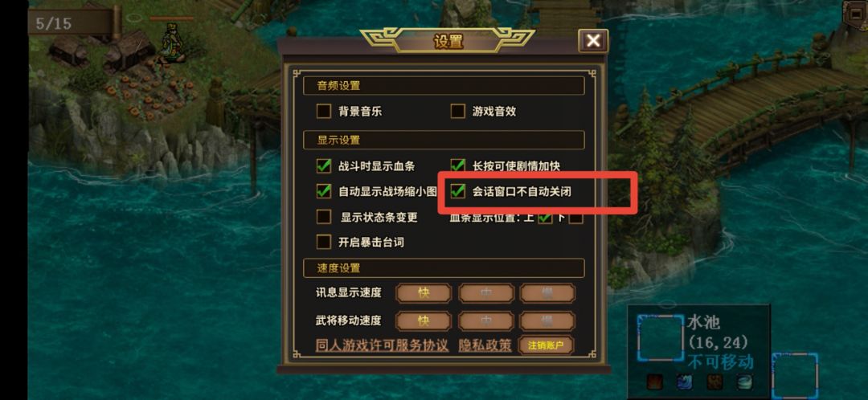Set health bar position to 下
868x400 pixels.
[576, 218]
